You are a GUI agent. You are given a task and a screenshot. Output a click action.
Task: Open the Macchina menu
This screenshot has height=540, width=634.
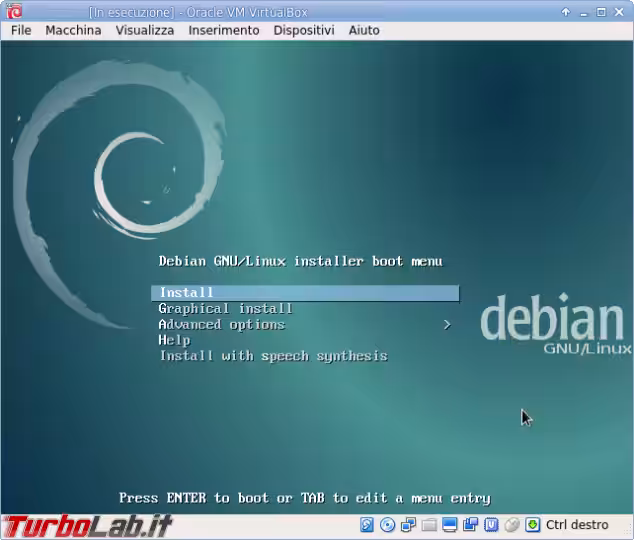point(73,30)
